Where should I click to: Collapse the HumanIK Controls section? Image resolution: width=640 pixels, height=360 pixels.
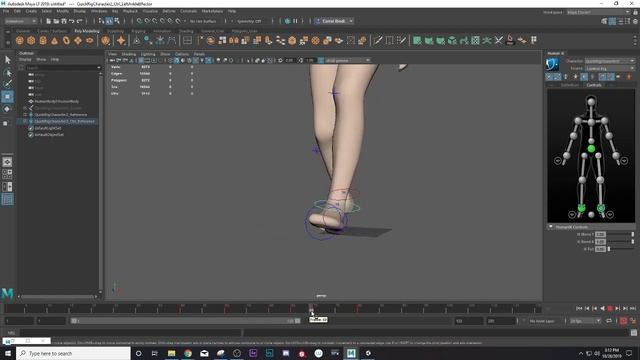coord(551,227)
